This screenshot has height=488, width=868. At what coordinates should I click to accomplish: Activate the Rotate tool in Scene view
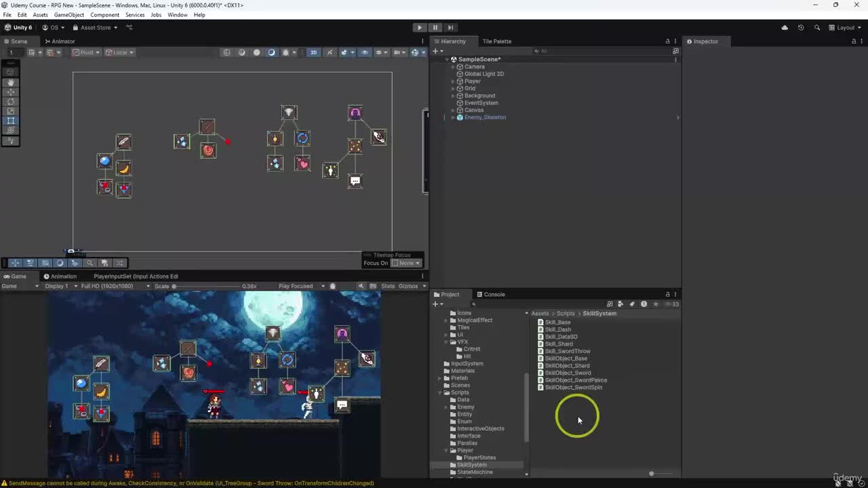11,101
